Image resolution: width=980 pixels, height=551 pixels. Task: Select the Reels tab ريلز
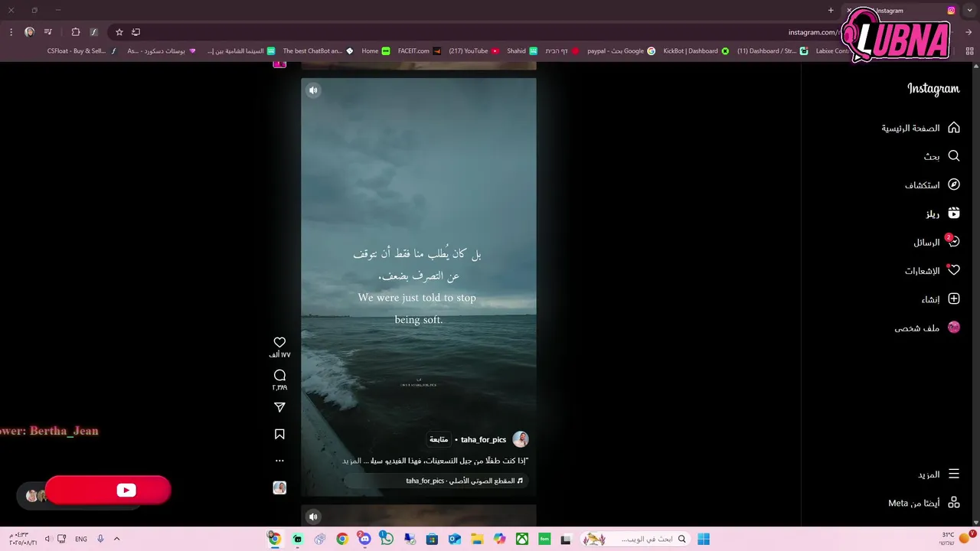click(x=942, y=214)
